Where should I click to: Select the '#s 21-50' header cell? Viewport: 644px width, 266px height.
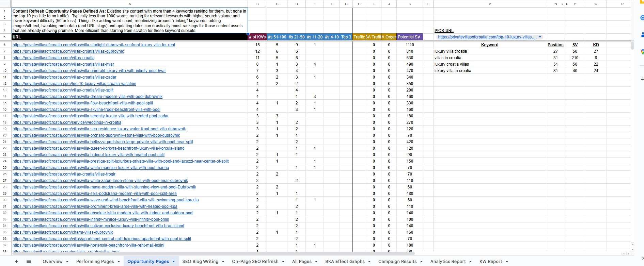point(296,37)
